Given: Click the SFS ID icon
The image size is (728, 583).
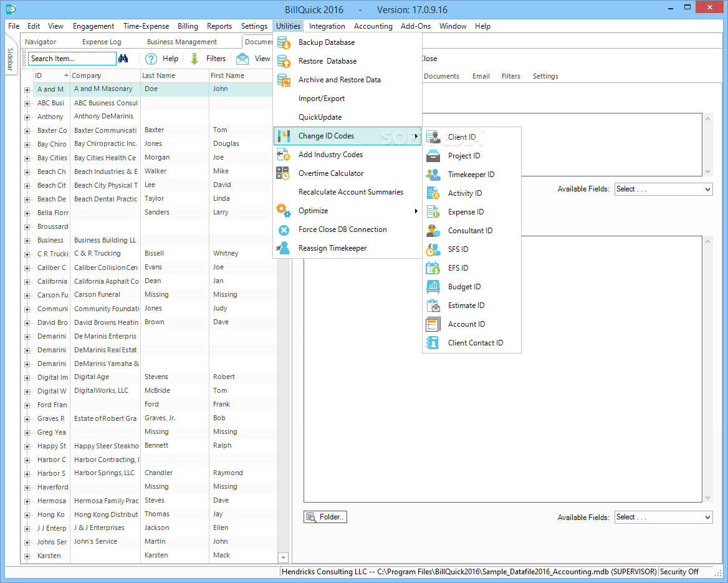Looking at the screenshot, I should coord(433,249).
